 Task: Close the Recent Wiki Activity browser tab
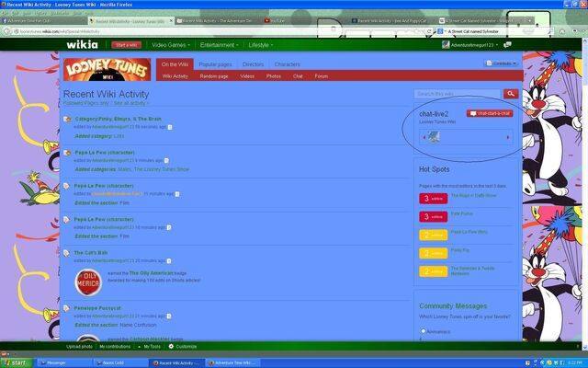coord(171,21)
